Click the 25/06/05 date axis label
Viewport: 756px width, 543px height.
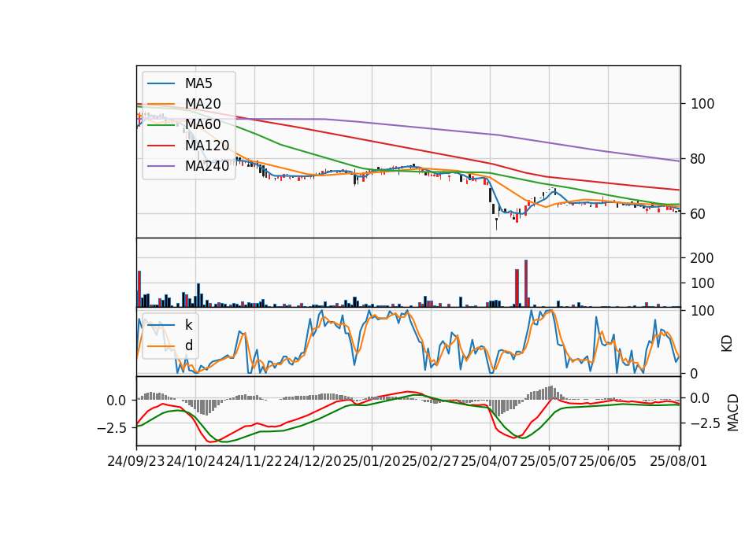tap(607, 461)
